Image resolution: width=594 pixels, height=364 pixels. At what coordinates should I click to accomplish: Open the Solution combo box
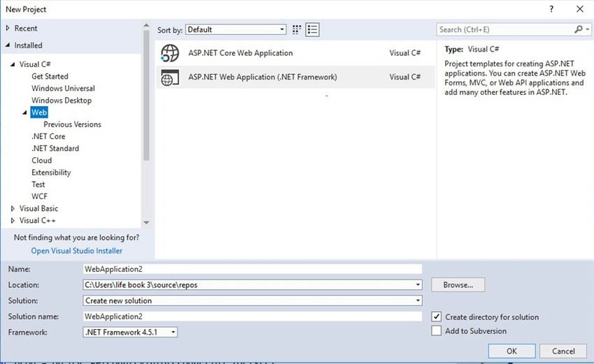[252, 300]
